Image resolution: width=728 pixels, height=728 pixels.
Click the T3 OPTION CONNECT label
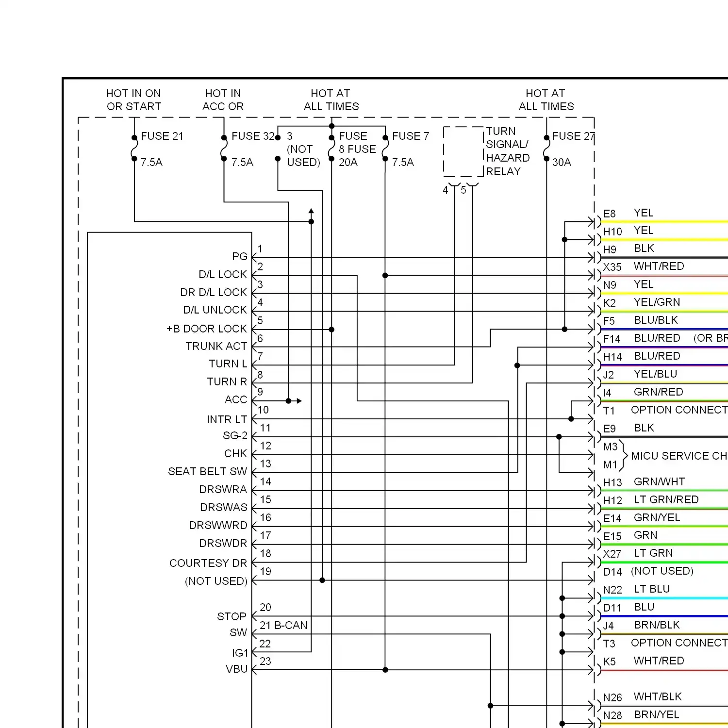pyautogui.click(x=665, y=644)
